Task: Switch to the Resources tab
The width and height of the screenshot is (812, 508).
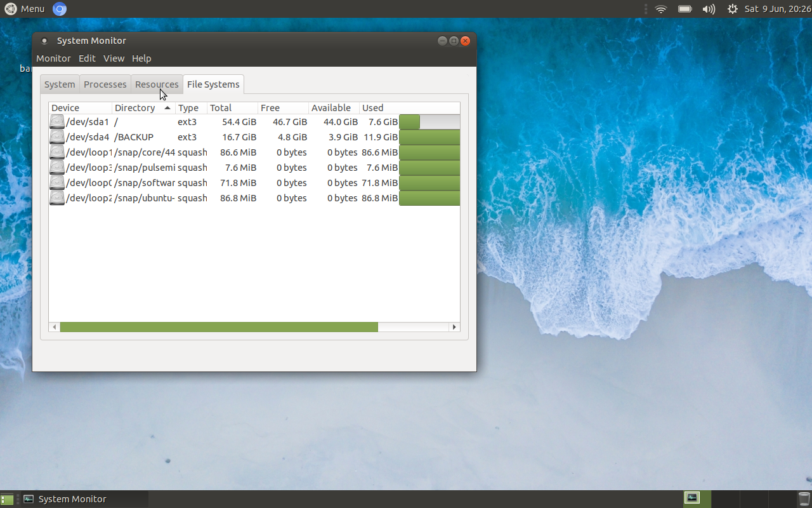Action: [157, 84]
